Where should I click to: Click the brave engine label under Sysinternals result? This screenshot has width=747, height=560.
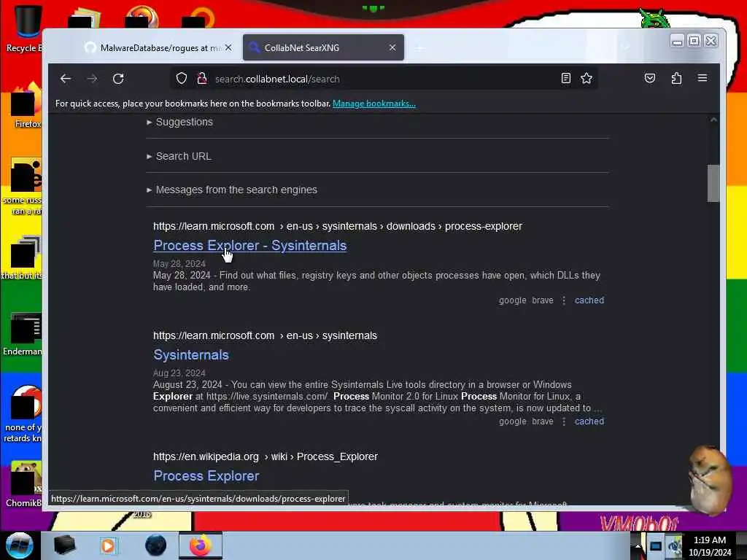543,421
